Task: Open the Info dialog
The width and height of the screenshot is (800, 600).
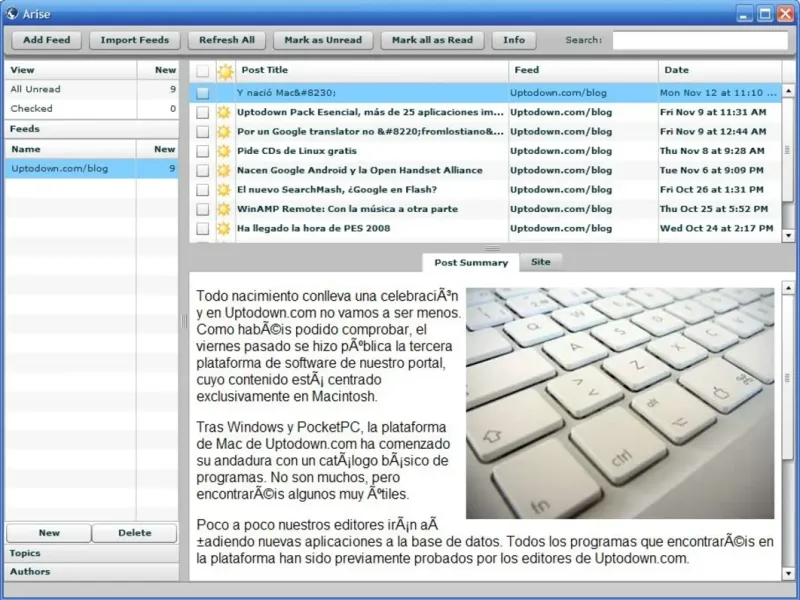Action: click(x=514, y=40)
